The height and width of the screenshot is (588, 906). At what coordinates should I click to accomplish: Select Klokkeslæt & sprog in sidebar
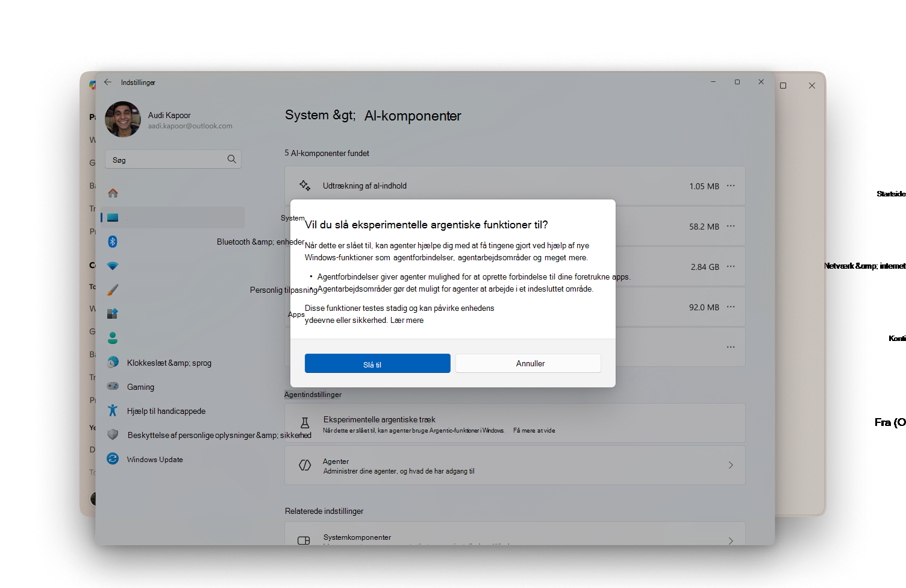169,363
